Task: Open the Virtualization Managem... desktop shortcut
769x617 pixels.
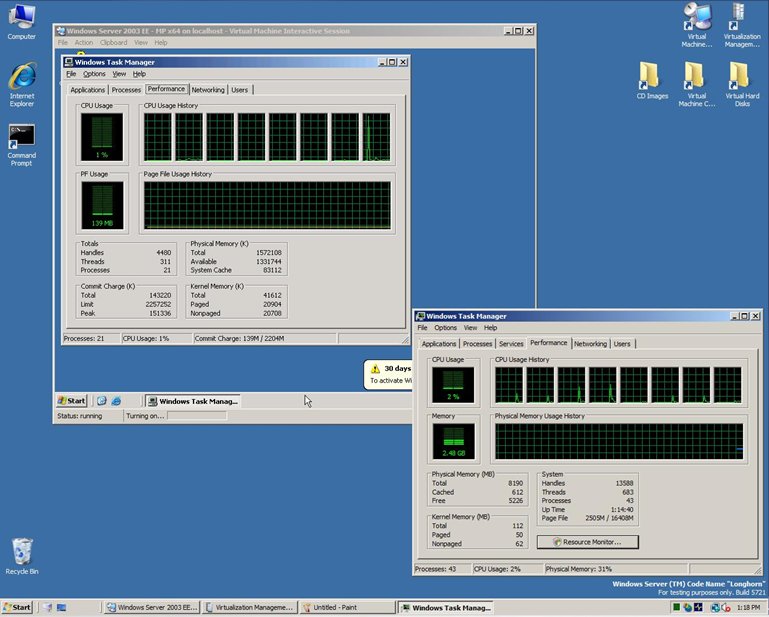Action: click(x=742, y=25)
